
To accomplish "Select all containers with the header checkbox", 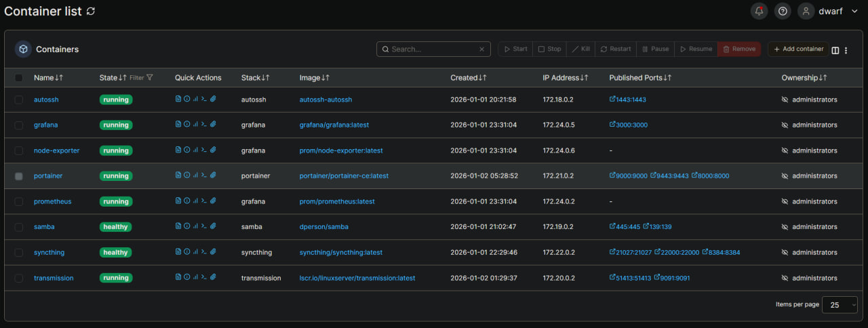I will (x=19, y=78).
